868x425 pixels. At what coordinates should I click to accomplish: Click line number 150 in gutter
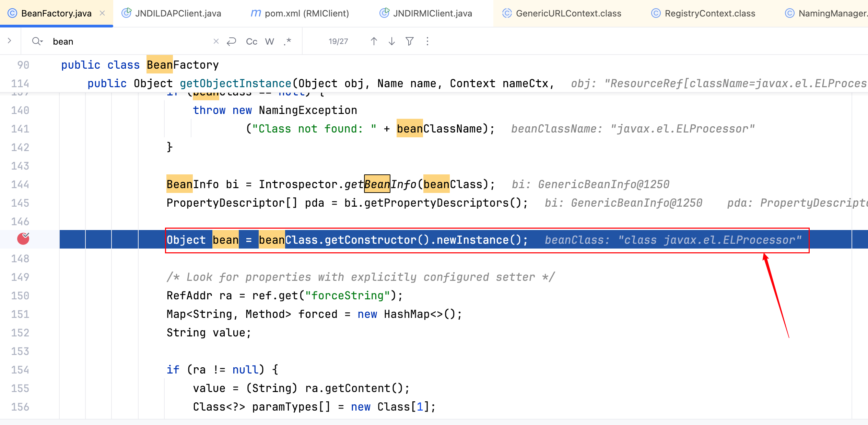pos(20,296)
